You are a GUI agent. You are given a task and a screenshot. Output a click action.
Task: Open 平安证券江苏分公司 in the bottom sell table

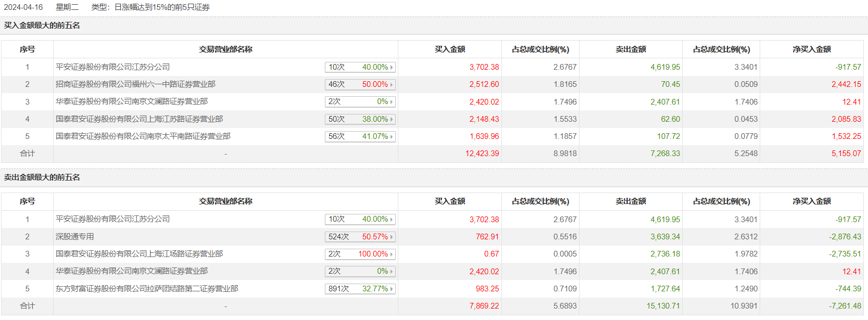click(x=112, y=219)
